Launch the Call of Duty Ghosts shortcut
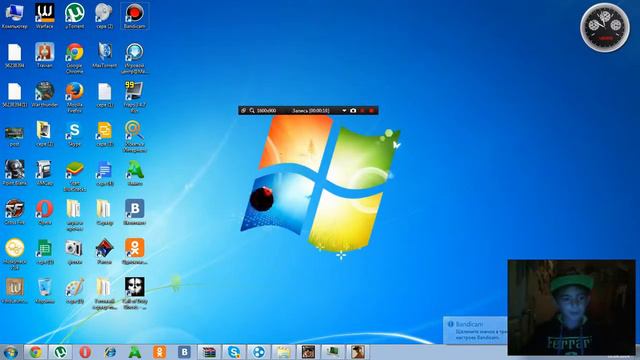The height and width of the screenshot is (360, 640). click(134, 294)
